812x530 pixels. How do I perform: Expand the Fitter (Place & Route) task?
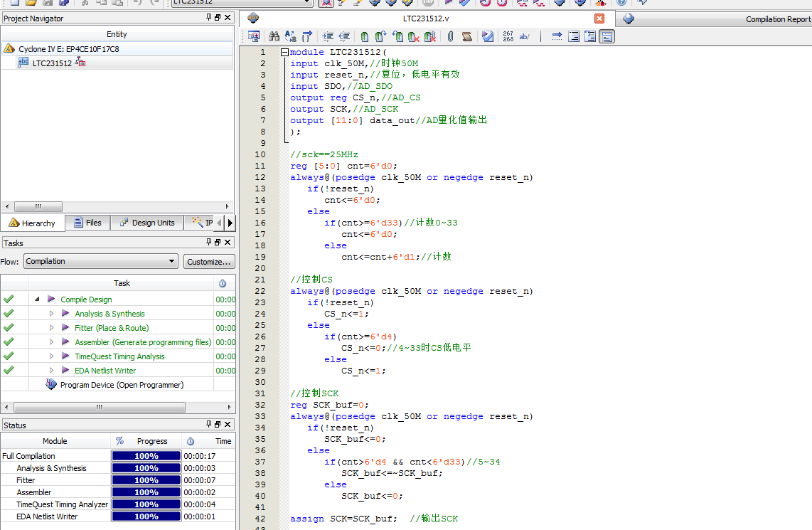(x=51, y=328)
